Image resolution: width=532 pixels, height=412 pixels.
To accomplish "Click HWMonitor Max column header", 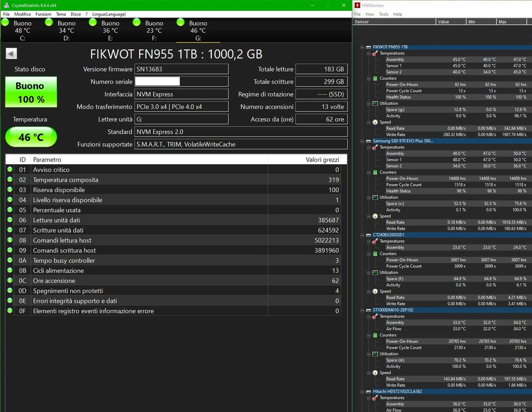I will coord(511,22).
